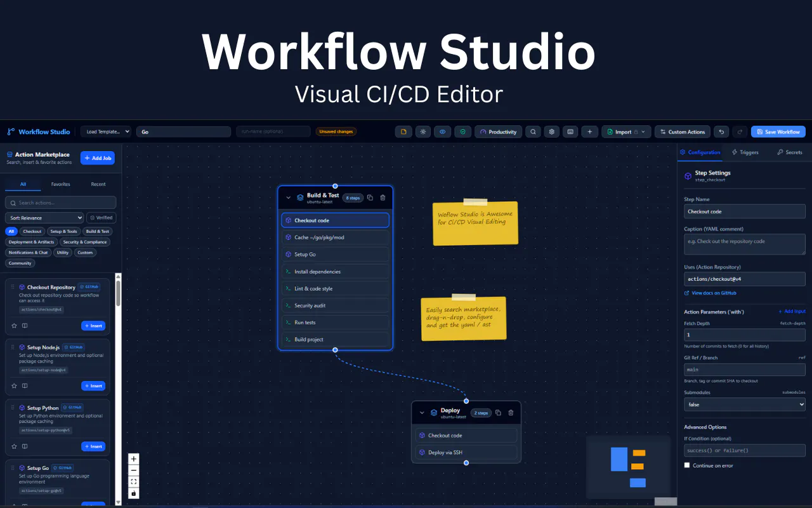The image size is (812, 508).
Task: Collapse the Build & Test job chevron
Action: [288, 197]
